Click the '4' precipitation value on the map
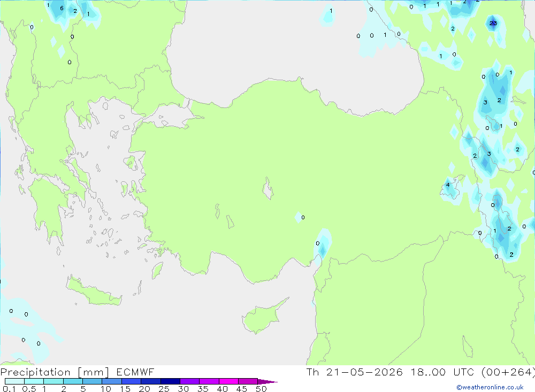Screen dimensions: 535x392 click(x=448, y=185)
